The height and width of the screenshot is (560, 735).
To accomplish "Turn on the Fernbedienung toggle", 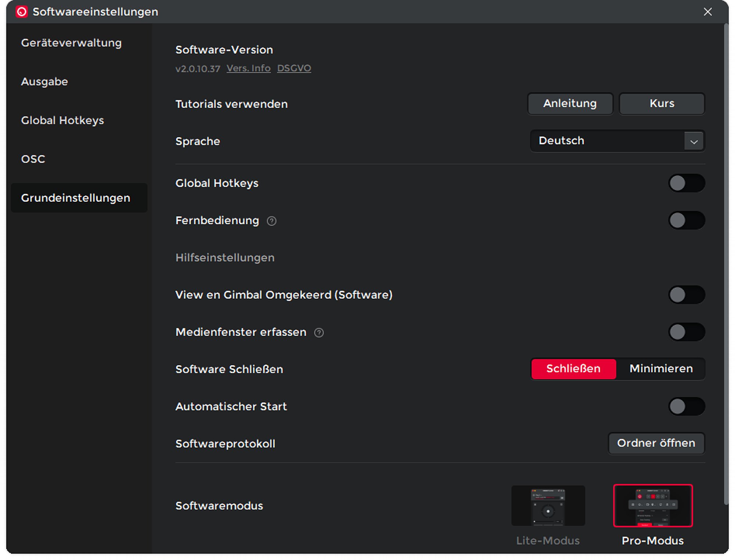I will (686, 221).
